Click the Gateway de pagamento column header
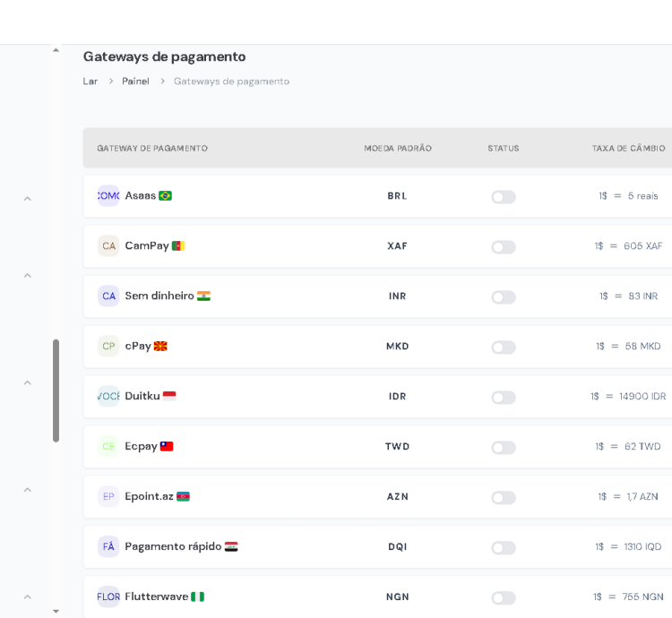The image size is (672, 618). coord(152,148)
